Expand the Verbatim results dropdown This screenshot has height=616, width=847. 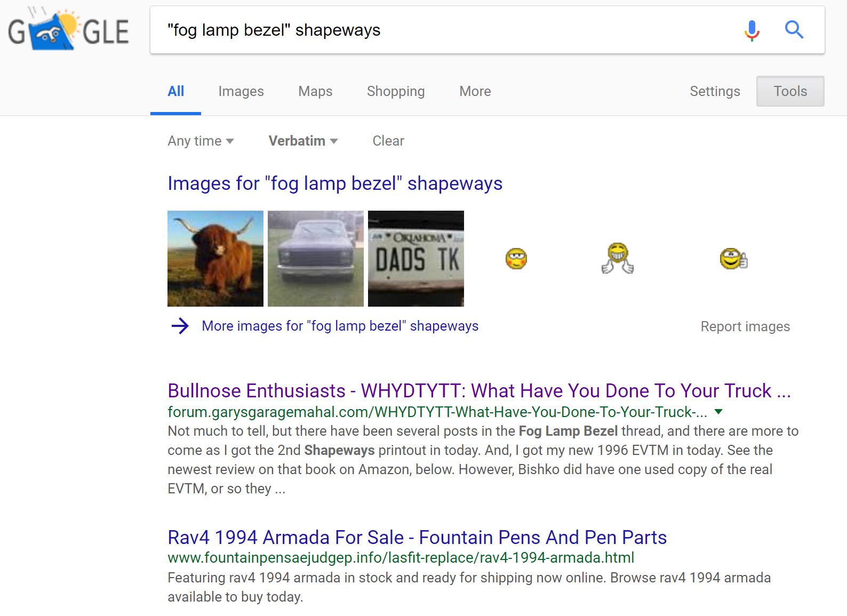click(x=303, y=141)
